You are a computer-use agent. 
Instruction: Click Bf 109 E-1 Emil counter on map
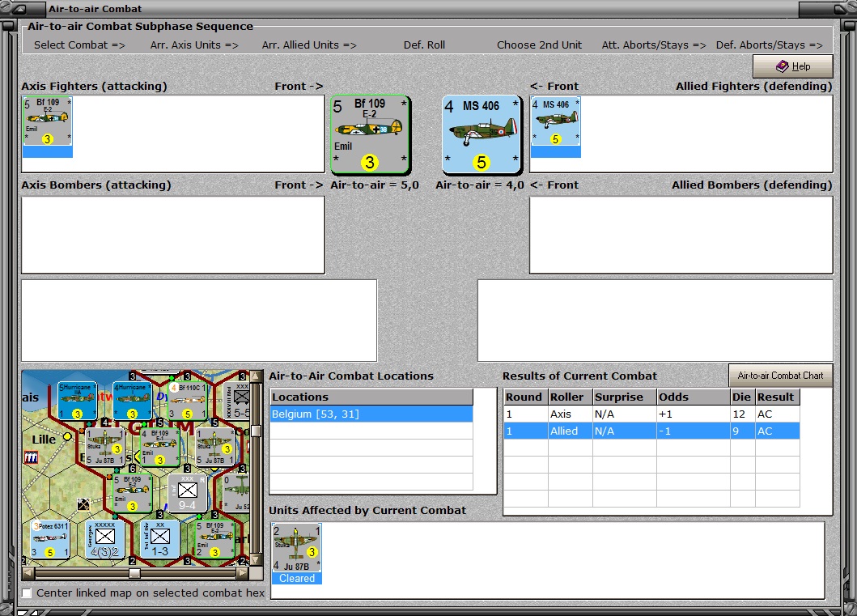coord(159,447)
